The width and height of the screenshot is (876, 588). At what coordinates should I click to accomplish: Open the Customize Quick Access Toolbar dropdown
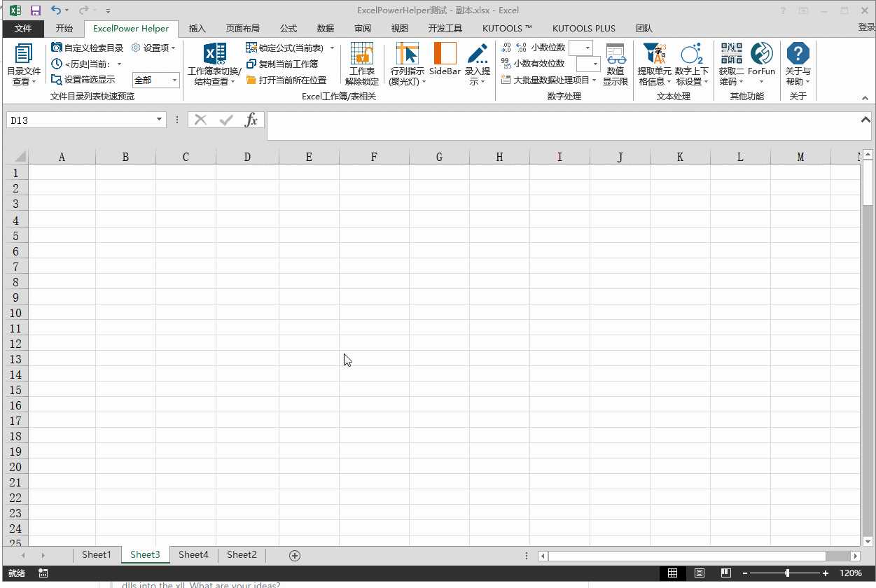(109, 10)
